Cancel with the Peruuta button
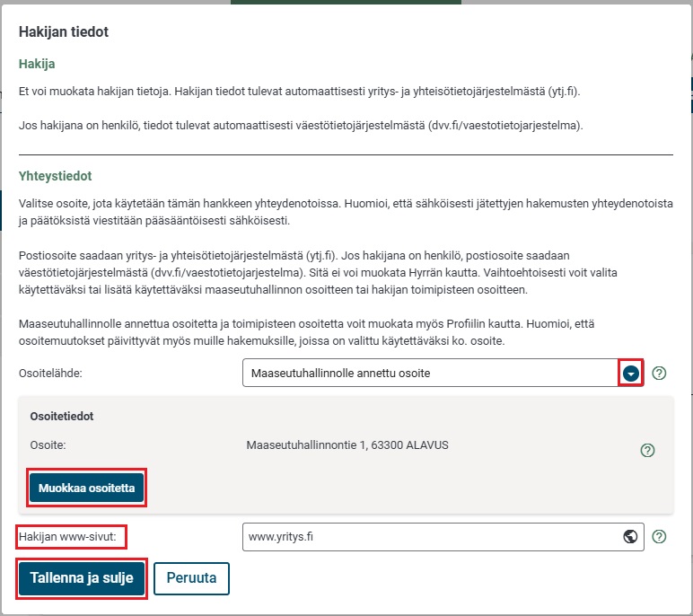The width and height of the screenshot is (693, 616). pos(191,578)
